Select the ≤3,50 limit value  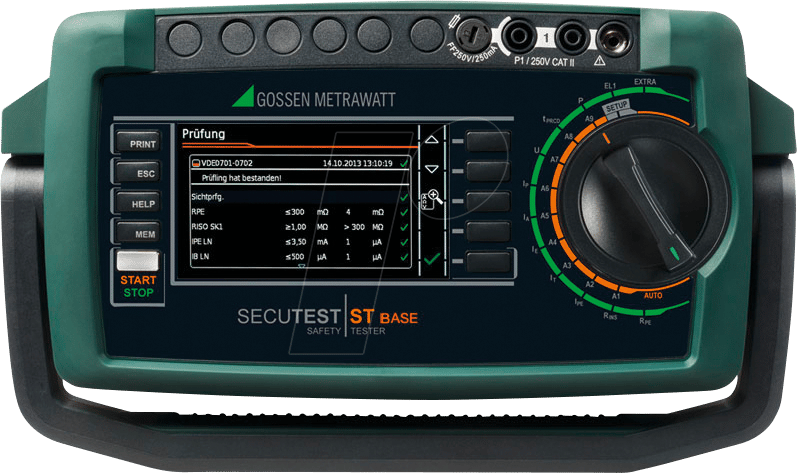pos(296,242)
